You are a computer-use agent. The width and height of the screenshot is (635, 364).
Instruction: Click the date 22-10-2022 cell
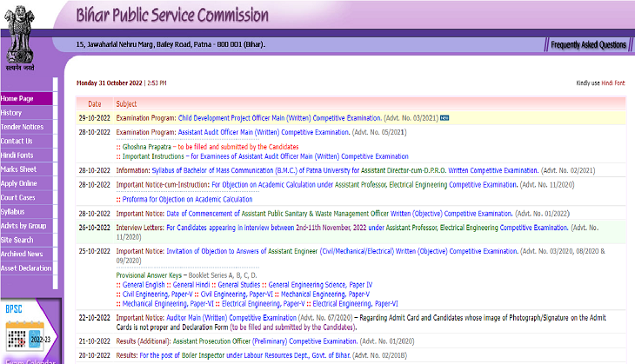[94, 318]
